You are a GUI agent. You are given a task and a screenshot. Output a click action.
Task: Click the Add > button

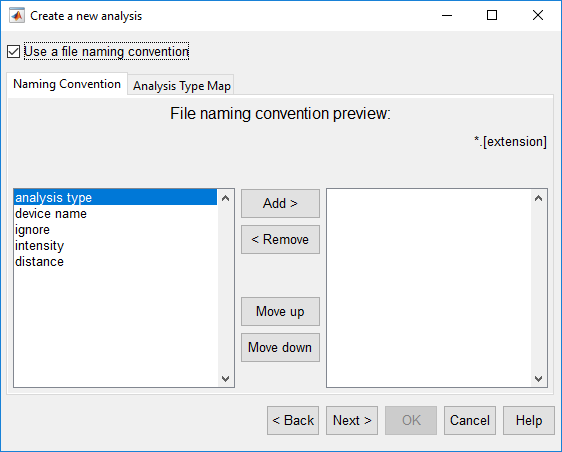(x=280, y=203)
